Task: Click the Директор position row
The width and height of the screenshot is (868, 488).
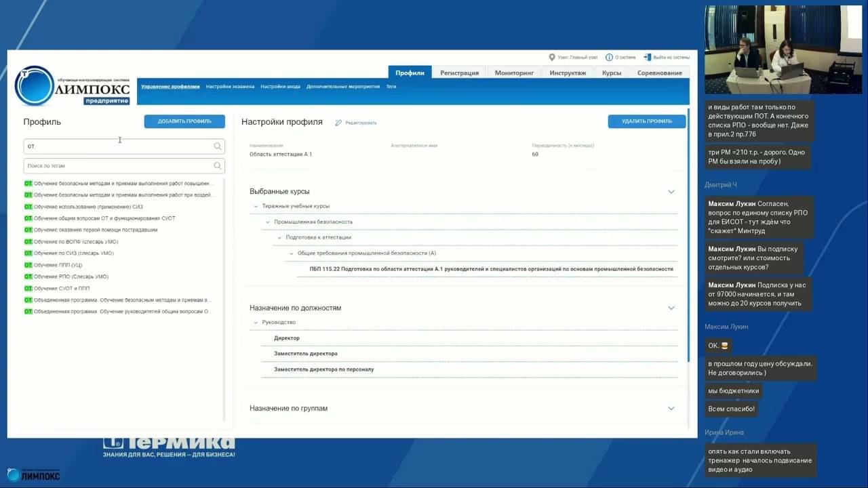Action: (x=286, y=338)
